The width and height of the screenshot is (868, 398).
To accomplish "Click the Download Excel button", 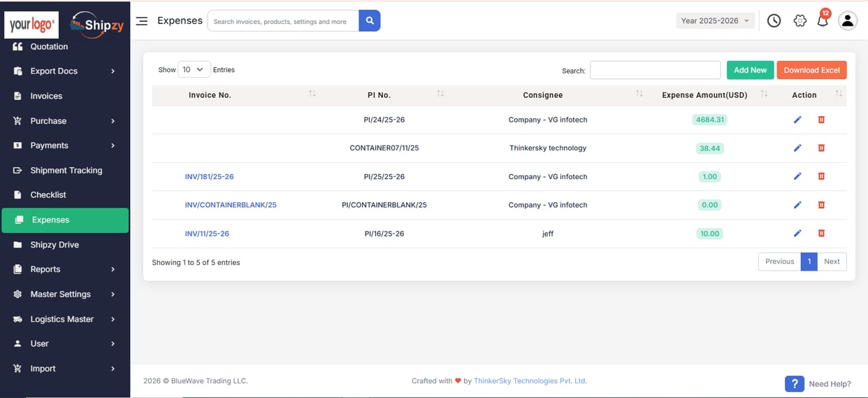I will (x=811, y=70).
